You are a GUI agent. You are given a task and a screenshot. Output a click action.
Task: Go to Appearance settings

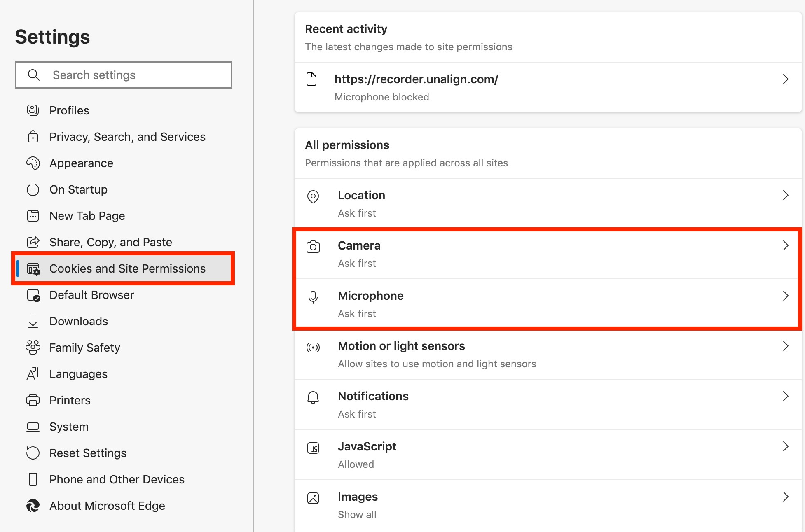[x=124, y=163]
